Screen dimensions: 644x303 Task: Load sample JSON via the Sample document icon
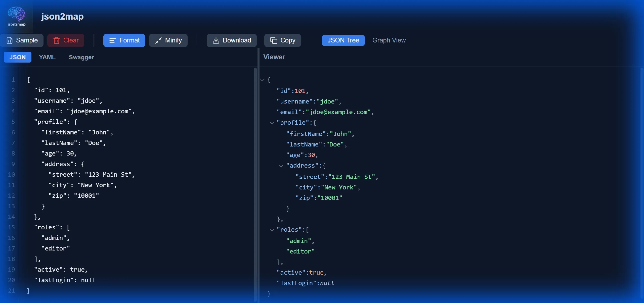click(x=10, y=40)
